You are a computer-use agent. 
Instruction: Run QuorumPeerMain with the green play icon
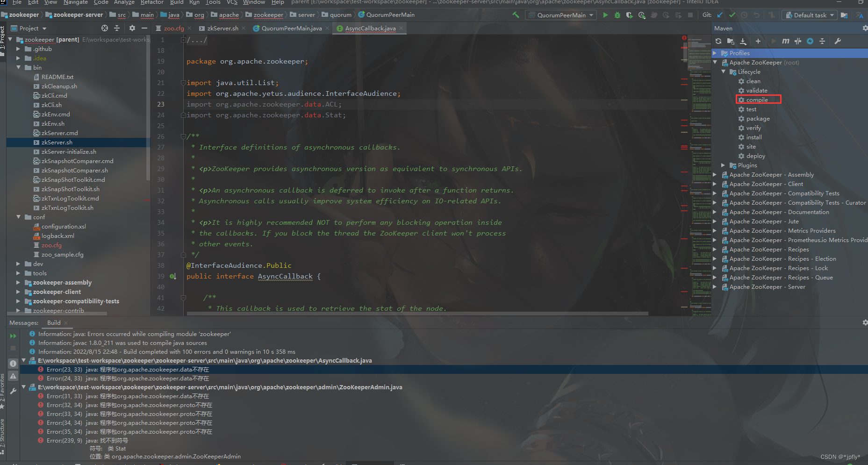click(x=605, y=15)
